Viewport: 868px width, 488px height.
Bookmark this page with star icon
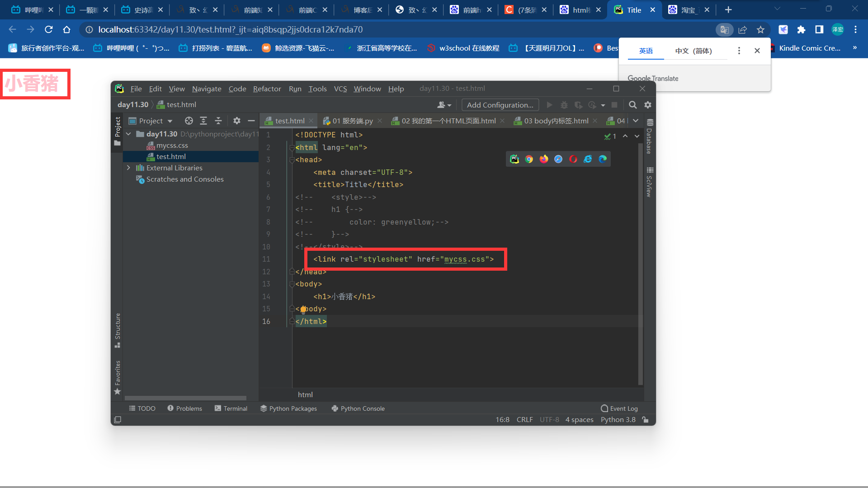[760, 29]
